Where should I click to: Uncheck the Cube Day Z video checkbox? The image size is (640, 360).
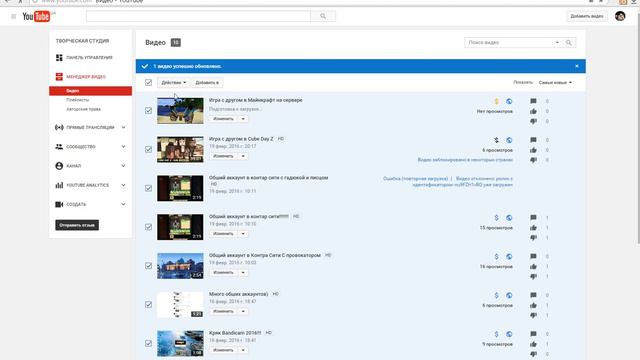pos(148,149)
